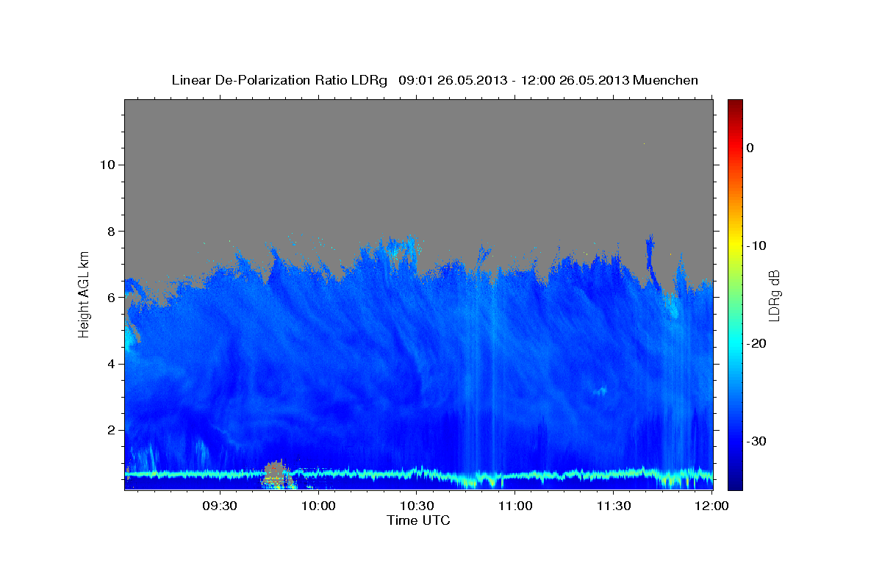Click the 'Time UTC' axis title

(x=418, y=520)
